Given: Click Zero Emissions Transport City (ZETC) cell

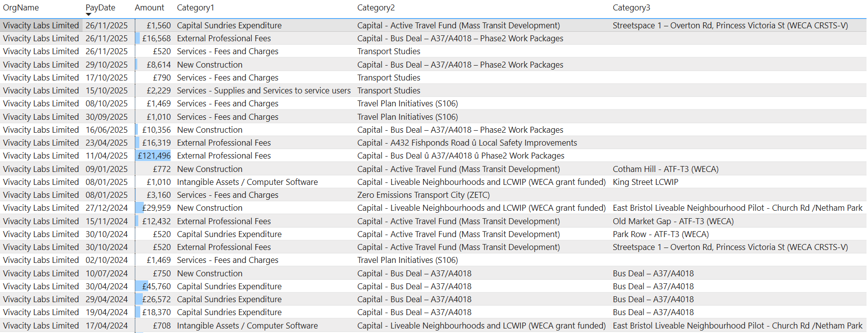Looking at the screenshot, I should point(423,195).
